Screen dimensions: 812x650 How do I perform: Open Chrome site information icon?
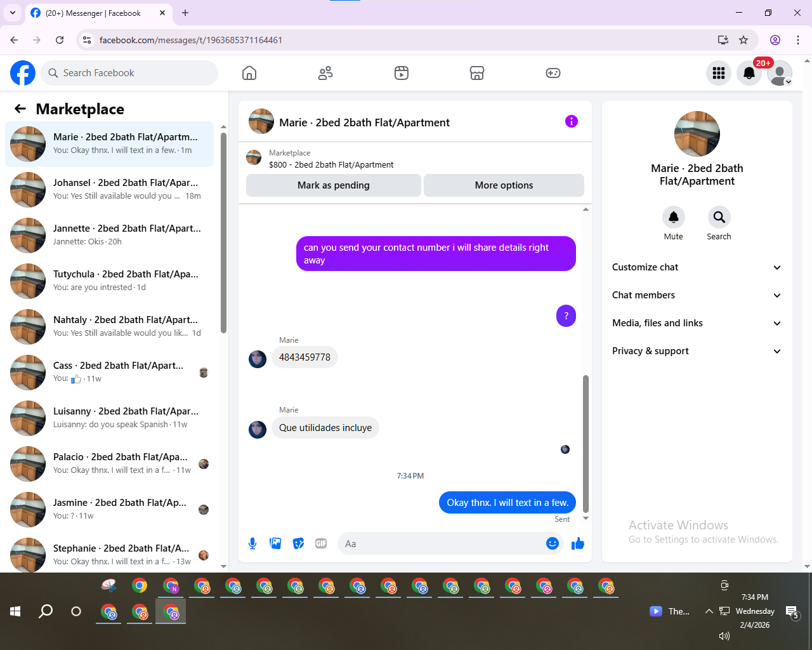coord(88,40)
